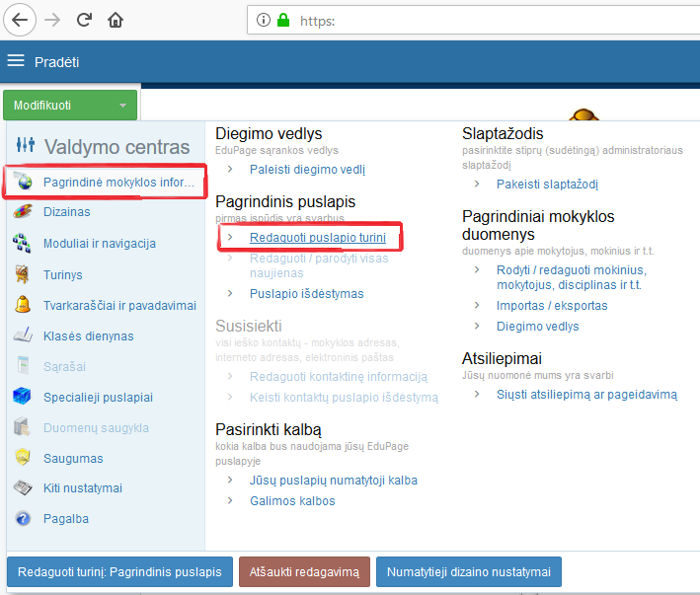The image size is (700, 595).
Task: Click chevron beside Galimos kalbos
Action: 230,500
